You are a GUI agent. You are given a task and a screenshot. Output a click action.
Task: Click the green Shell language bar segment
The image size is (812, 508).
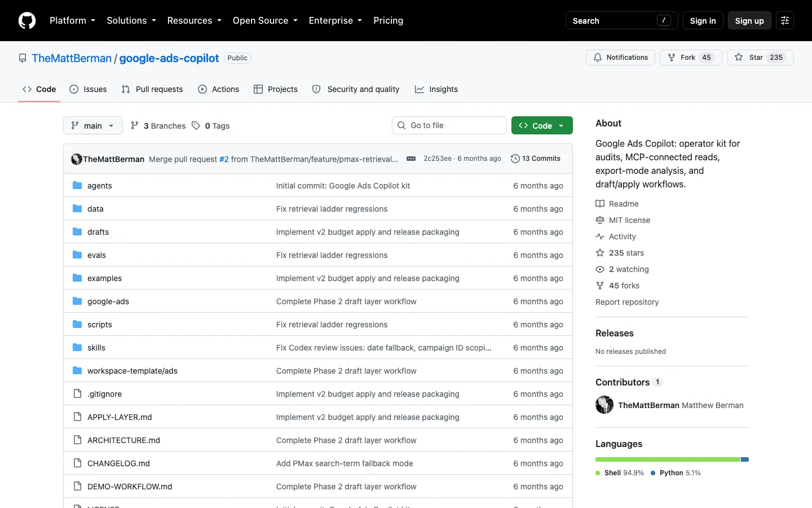668,459
